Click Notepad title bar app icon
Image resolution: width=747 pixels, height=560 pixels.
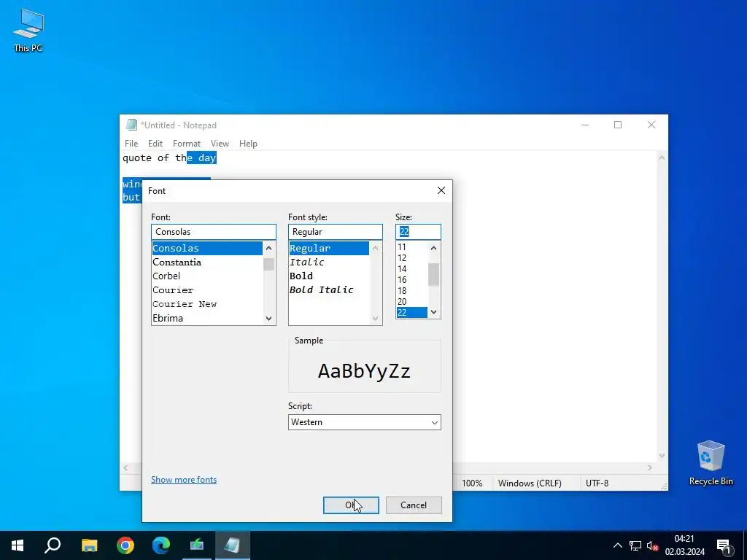click(131, 125)
